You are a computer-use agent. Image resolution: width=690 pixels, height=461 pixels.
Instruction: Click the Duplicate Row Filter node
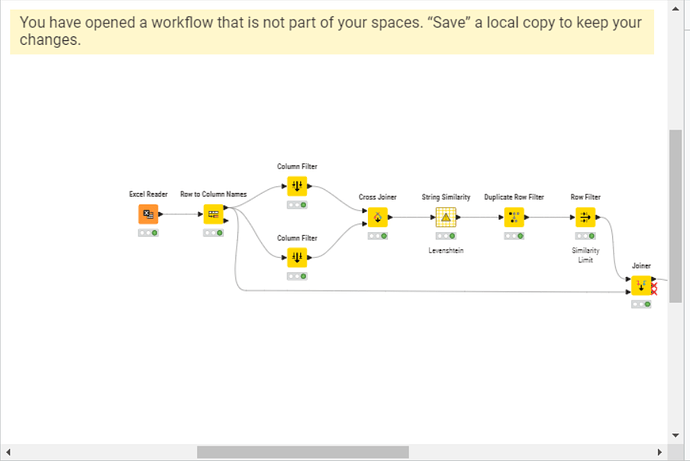[x=513, y=218]
